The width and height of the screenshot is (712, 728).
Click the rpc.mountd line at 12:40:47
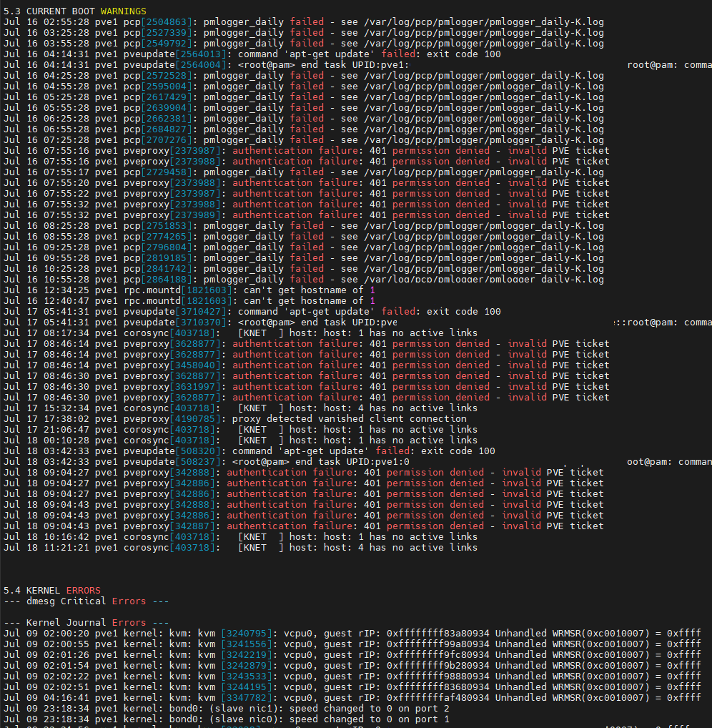pos(189,301)
